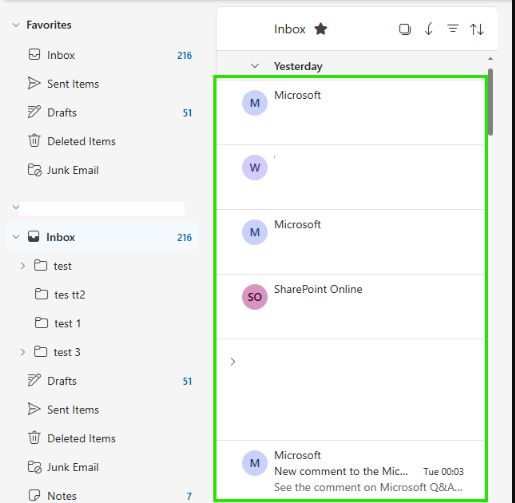Screen dimensions: 515x503
Task: Collapse the Favorites section
Action: click(x=16, y=25)
